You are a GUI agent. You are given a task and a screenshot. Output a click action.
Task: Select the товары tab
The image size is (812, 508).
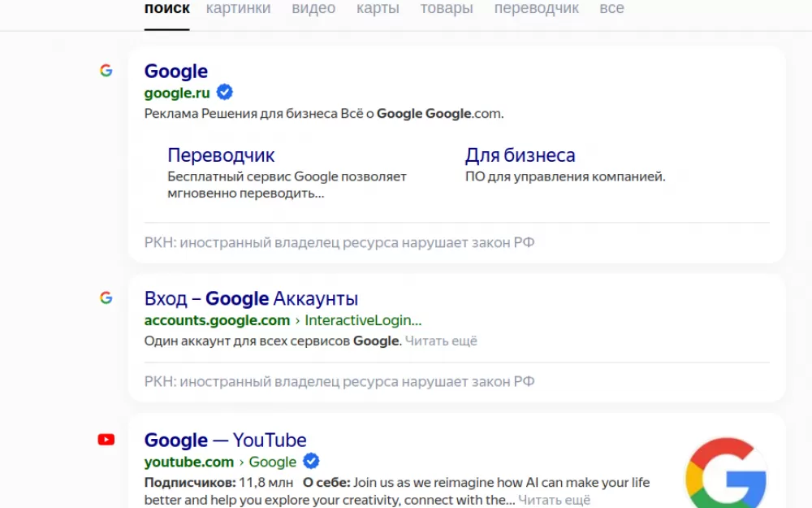(x=447, y=8)
